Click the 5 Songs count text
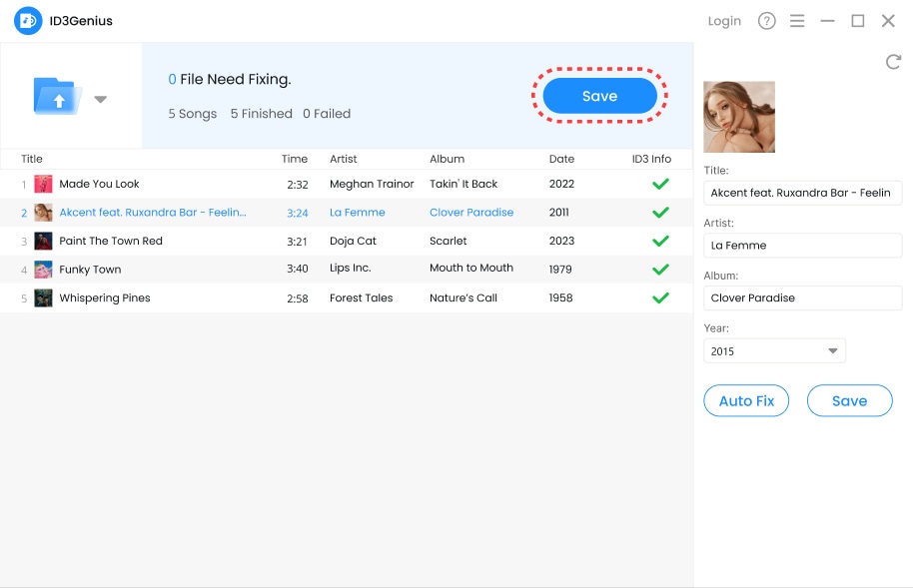Screen dimensions: 913x588 pyautogui.click(x=193, y=114)
